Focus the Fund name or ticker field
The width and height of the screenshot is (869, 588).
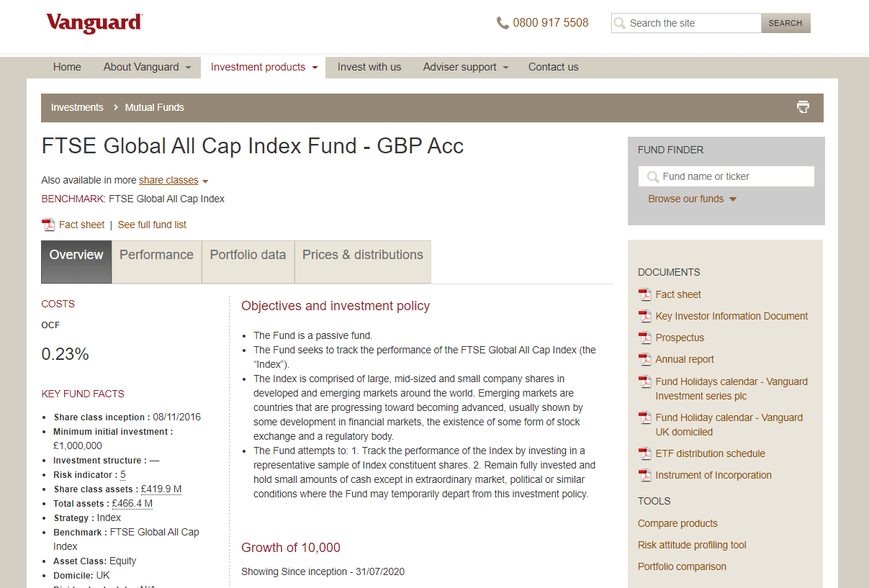click(x=726, y=176)
